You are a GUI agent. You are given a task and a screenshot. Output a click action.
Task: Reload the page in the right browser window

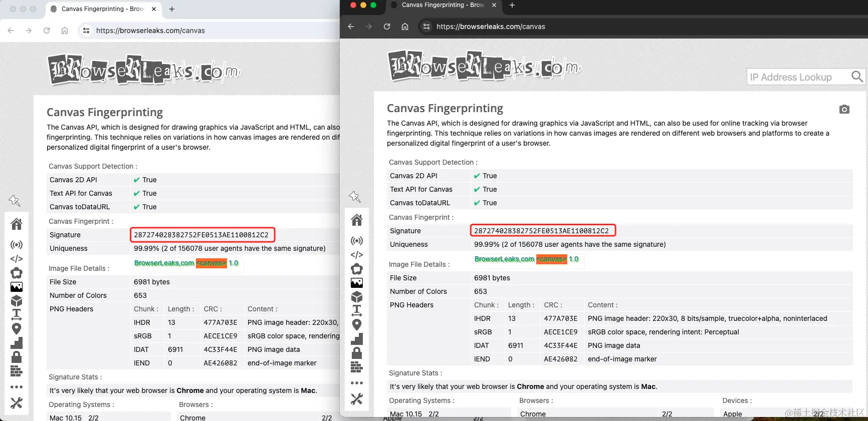(387, 27)
